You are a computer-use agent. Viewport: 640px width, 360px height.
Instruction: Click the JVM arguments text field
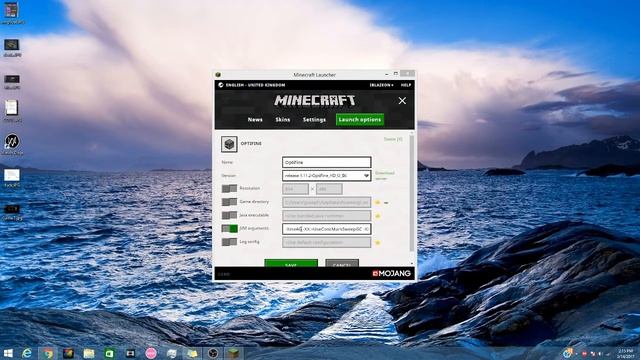pos(327,229)
